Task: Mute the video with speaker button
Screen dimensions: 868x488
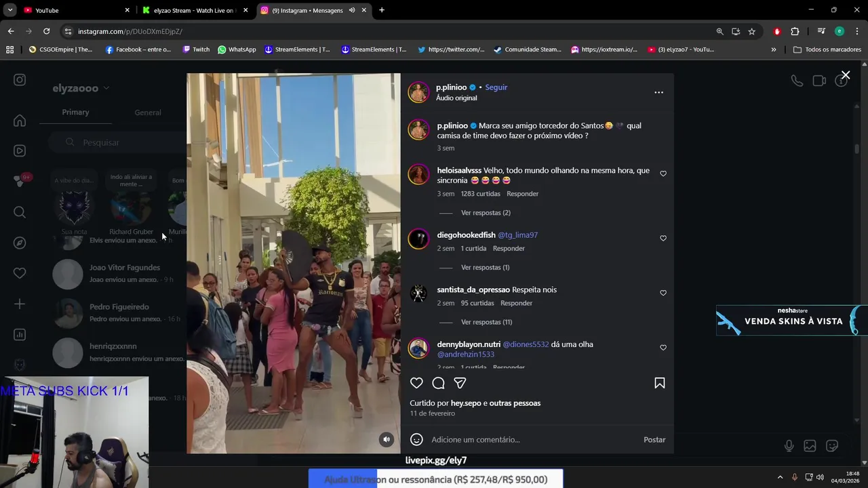Action: (x=387, y=439)
